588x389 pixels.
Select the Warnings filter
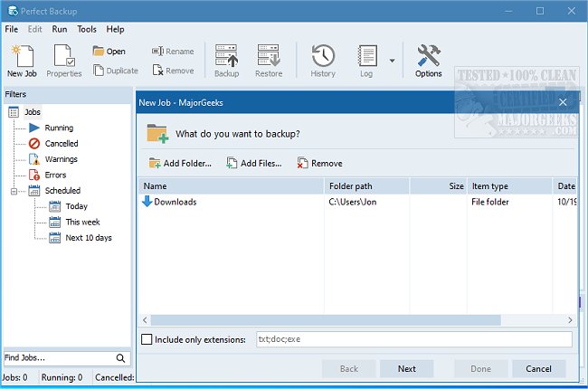62,159
